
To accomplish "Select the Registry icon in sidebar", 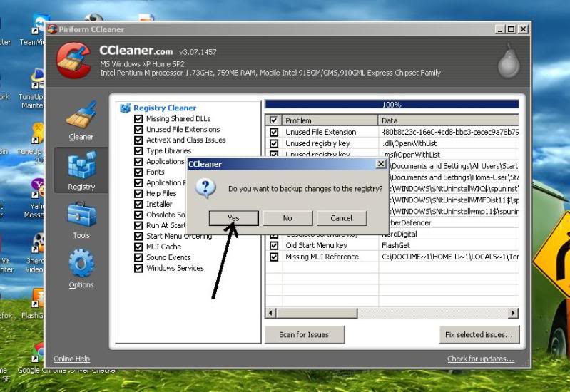I will click(x=81, y=169).
